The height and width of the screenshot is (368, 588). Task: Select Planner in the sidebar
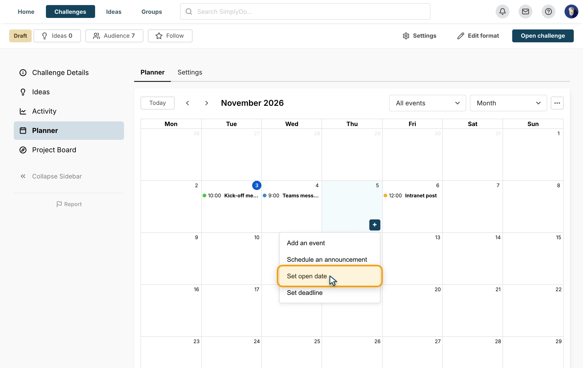point(69,130)
